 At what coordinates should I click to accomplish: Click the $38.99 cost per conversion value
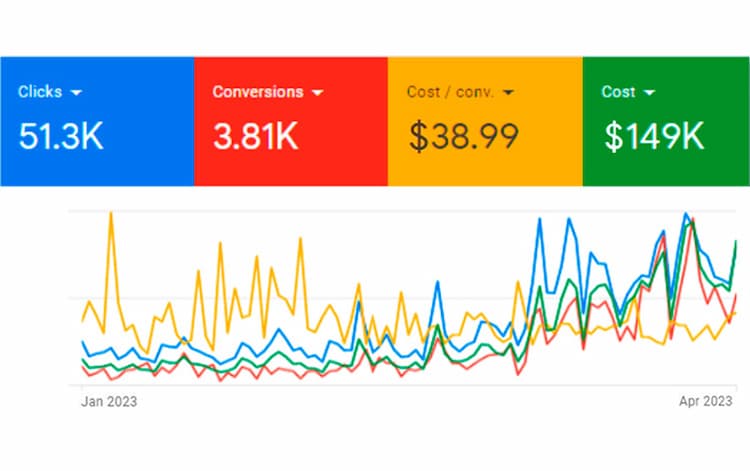(462, 136)
